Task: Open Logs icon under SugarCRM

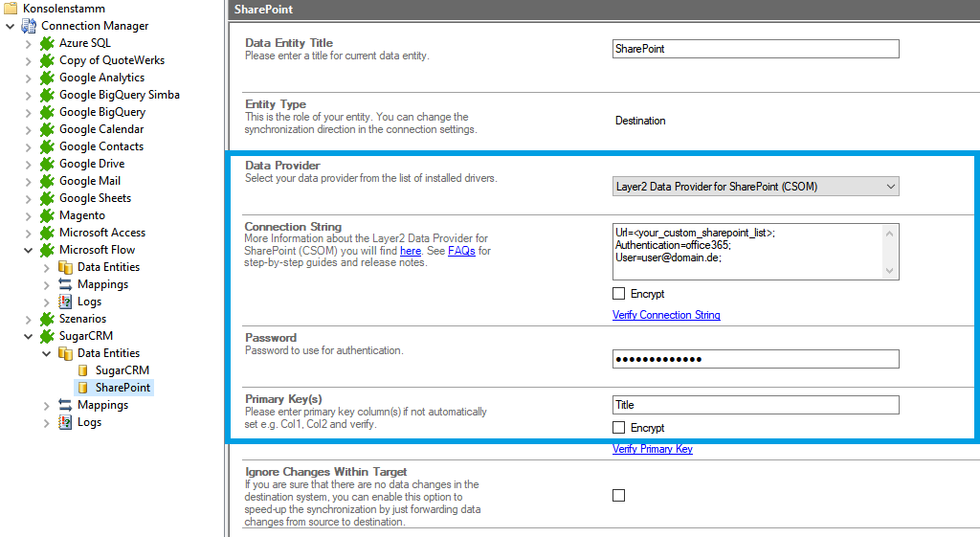Action: click(65, 422)
